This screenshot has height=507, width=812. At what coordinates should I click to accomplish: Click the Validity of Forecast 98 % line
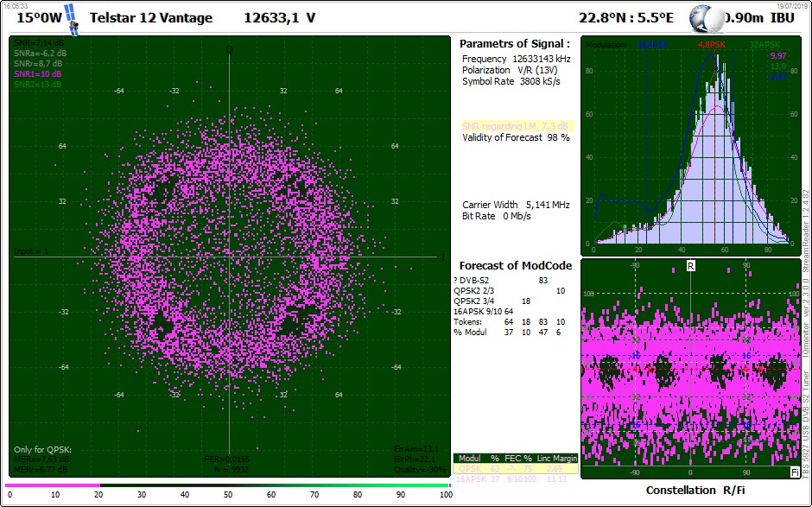516,137
